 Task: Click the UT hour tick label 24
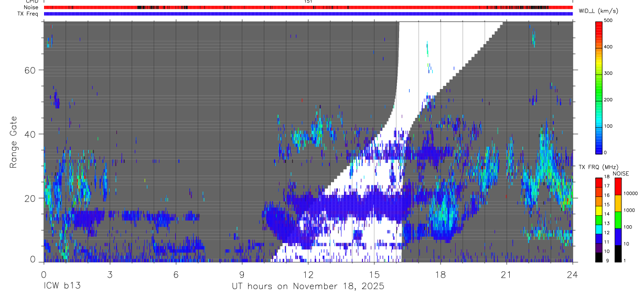(x=572, y=274)
